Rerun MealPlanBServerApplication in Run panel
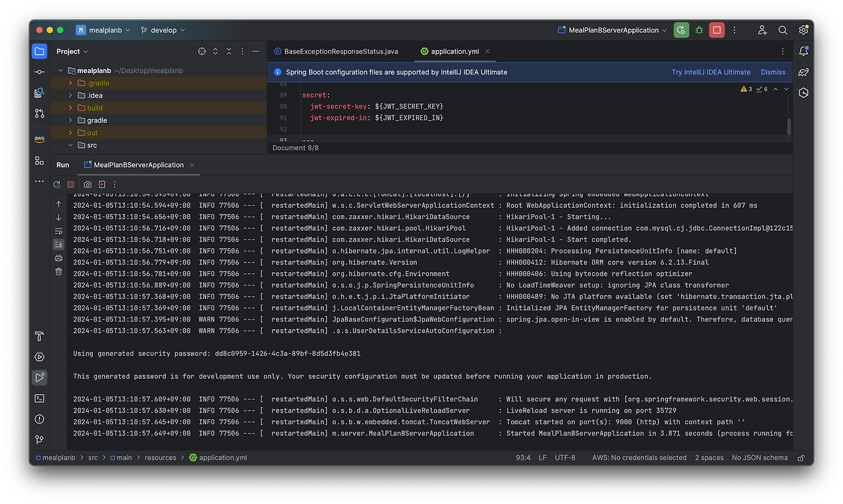Viewport: 843px width, 504px height. (x=57, y=185)
